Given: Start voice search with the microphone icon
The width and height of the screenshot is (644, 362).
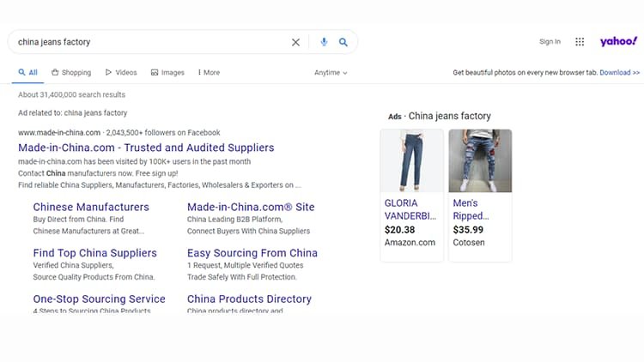Looking at the screenshot, I should pyautogui.click(x=324, y=42).
